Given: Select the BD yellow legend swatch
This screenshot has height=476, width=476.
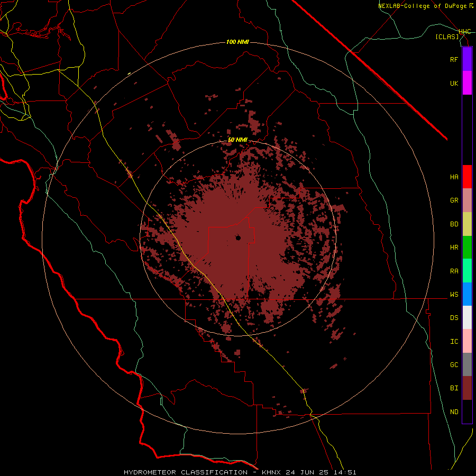Looking at the screenshot, I should 467,224.
